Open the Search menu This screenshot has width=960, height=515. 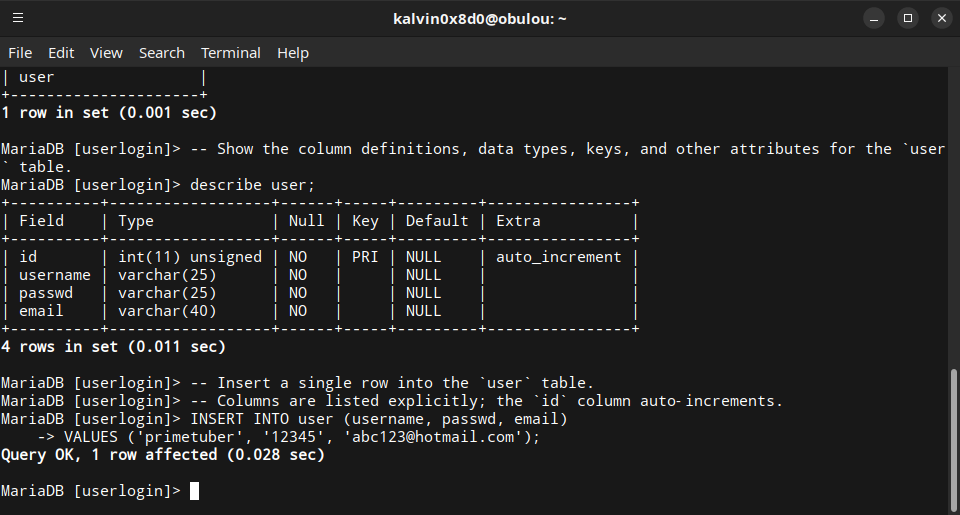pyautogui.click(x=161, y=53)
